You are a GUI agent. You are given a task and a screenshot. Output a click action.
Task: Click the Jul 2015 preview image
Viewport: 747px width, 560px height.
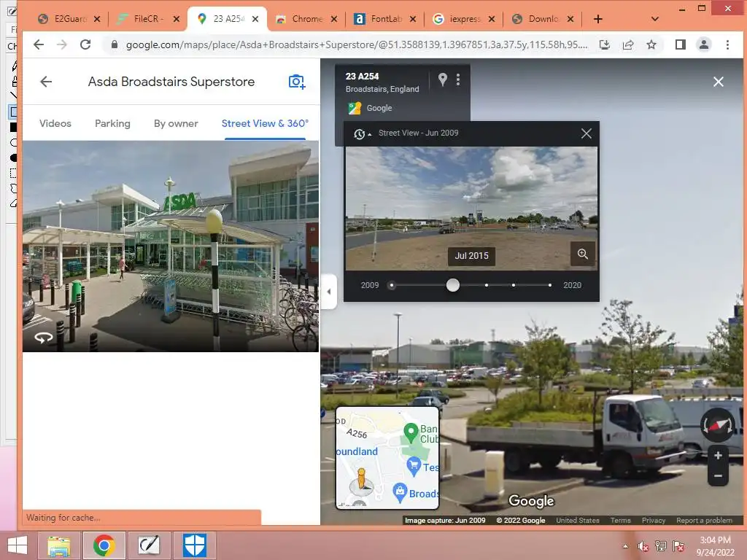[x=471, y=208]
